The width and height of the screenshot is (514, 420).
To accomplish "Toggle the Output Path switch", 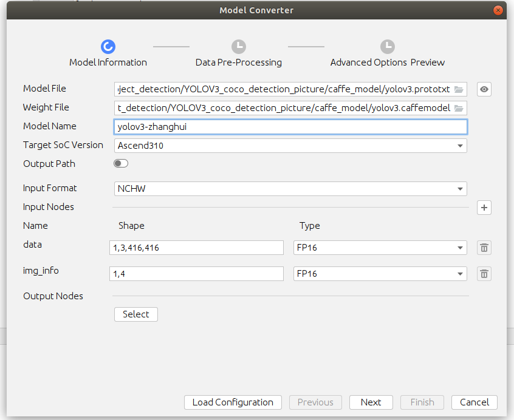I will [x=121, y=164].
